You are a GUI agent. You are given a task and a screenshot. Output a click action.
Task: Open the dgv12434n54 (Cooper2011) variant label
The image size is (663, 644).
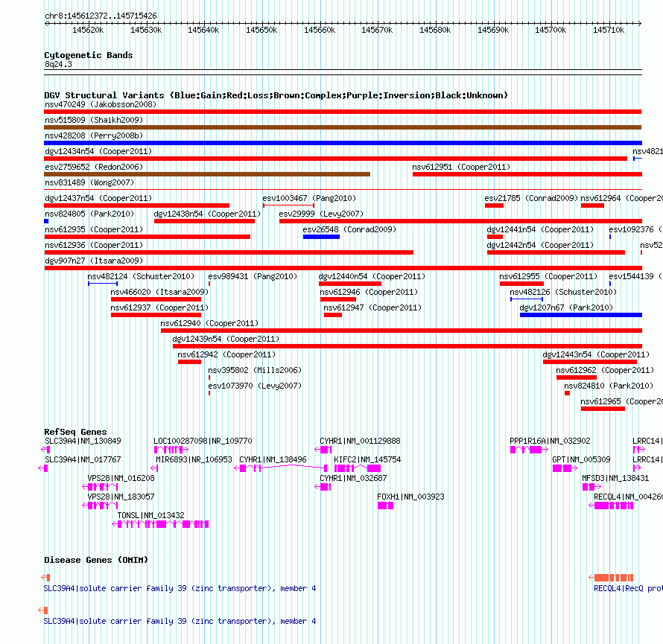pyautogui.click(x=98, y=151)
